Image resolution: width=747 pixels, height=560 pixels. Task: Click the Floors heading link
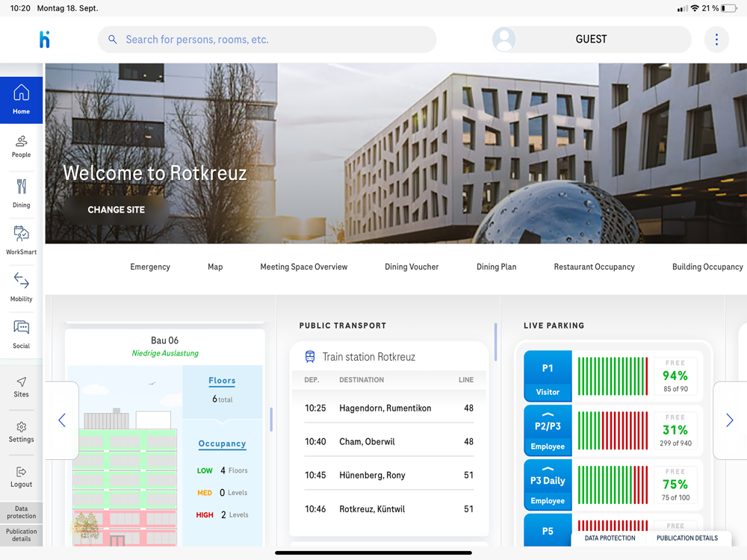click(x=222, y=381)
